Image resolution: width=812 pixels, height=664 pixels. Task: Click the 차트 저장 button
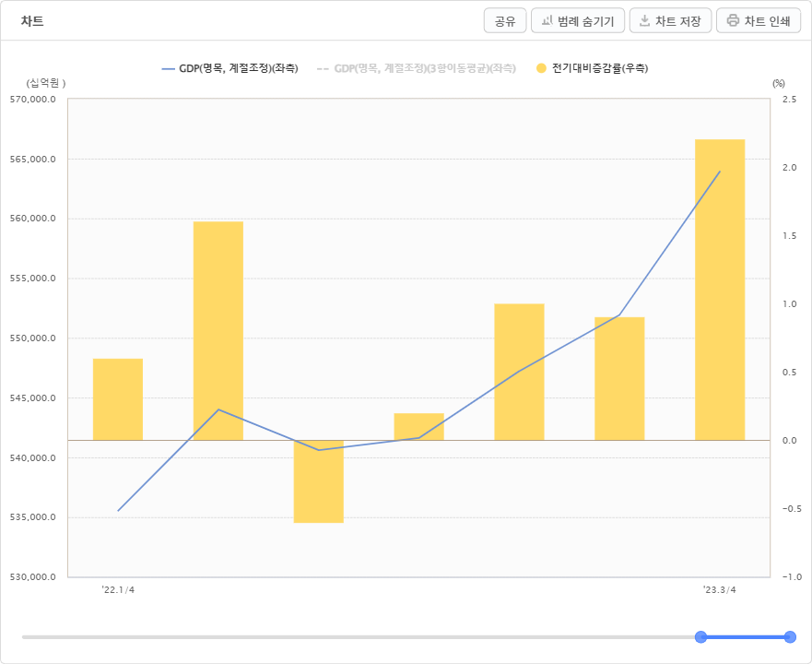670,20
